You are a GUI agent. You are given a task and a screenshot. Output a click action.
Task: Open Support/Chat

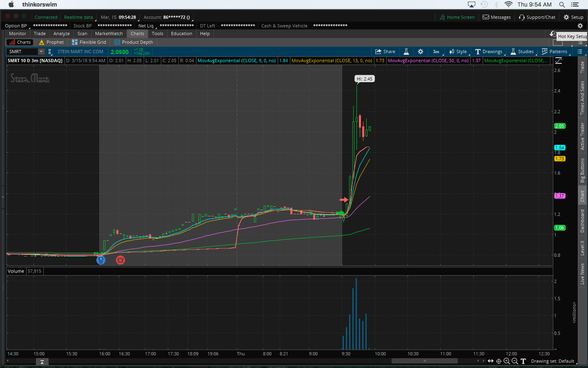[x=537, y=17]
